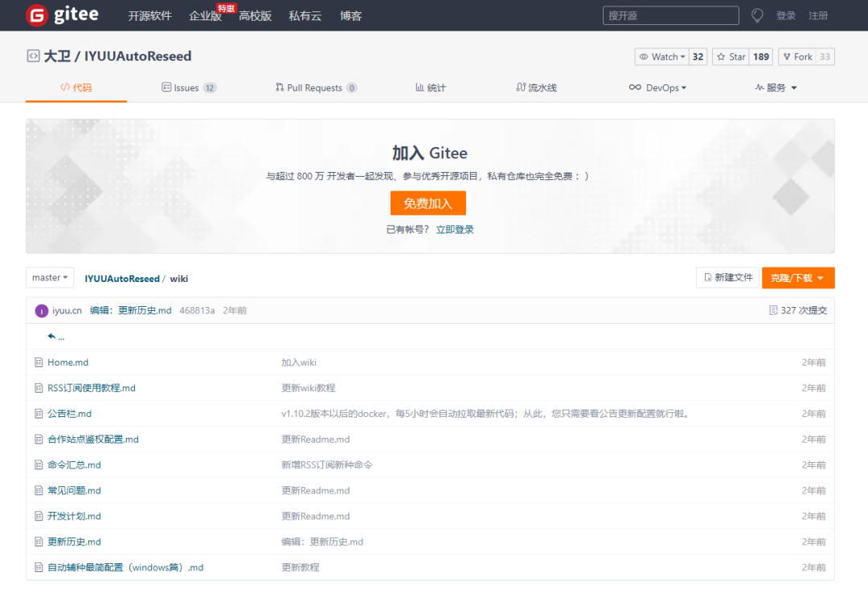This screenshot has width=868, height=597.
Task: Open 更新历史.md in the file list
Action: (x=74, y=542)
